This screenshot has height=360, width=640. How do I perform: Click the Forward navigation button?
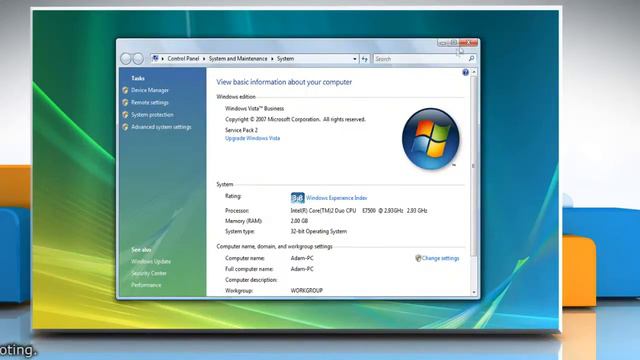coord(138,59)
